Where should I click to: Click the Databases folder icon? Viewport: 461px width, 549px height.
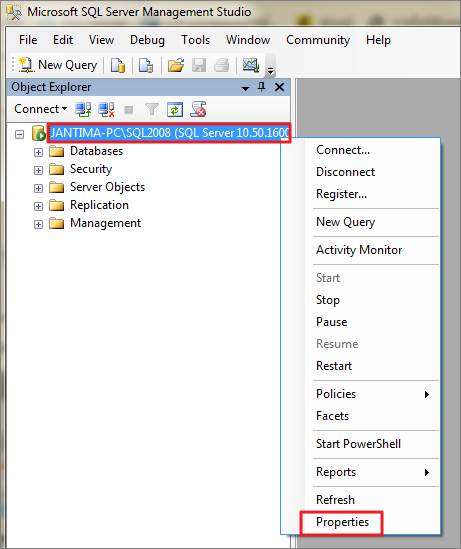56,151
